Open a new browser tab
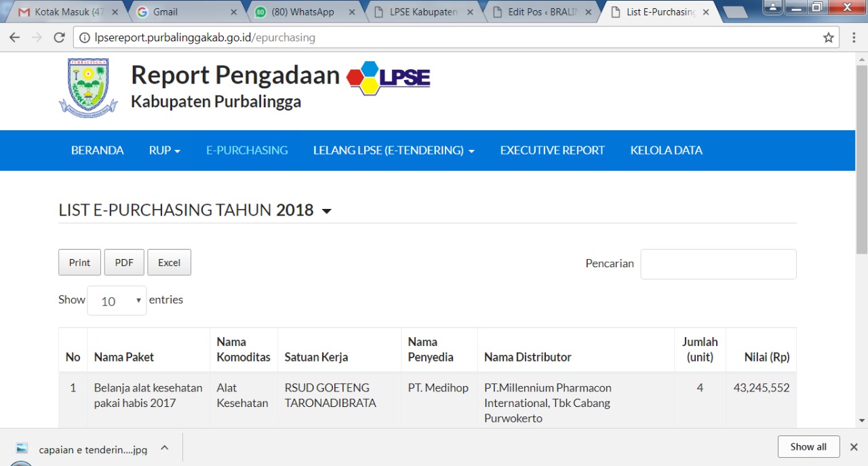The height and width of the screenshot is (466, 868). (x=736, y=12)
